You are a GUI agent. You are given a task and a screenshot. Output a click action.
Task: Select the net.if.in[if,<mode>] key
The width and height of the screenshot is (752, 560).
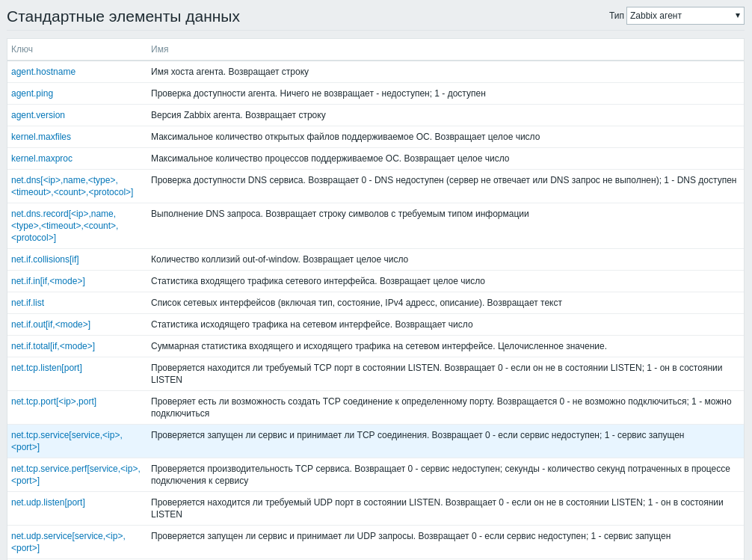coord(48,281)
